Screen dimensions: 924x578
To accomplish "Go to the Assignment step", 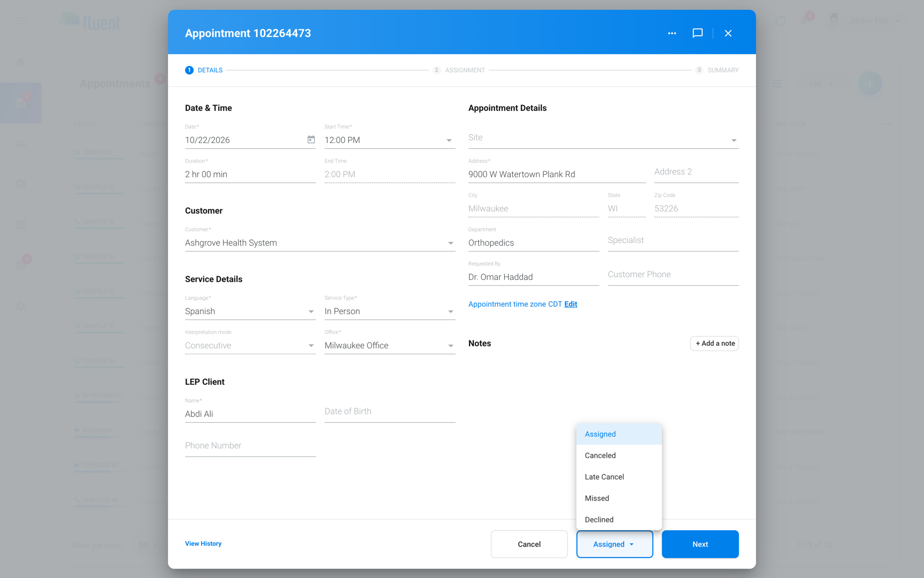I will click(x=459, y=70).
